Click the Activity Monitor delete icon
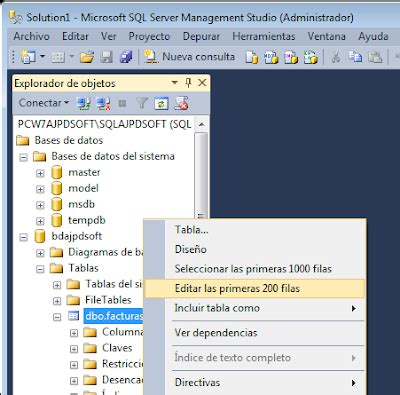The height and width of the screenshot is (395, 400). (182, 103)
